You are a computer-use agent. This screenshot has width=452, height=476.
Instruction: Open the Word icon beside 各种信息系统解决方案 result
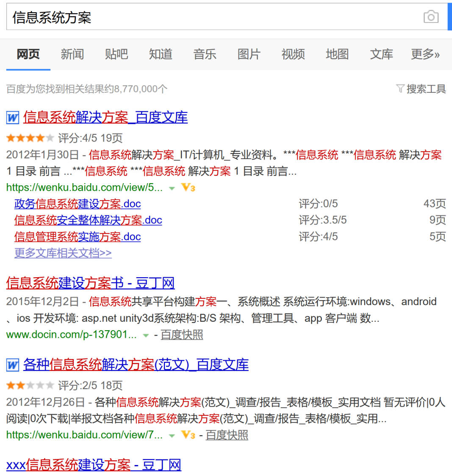[13, 365]
